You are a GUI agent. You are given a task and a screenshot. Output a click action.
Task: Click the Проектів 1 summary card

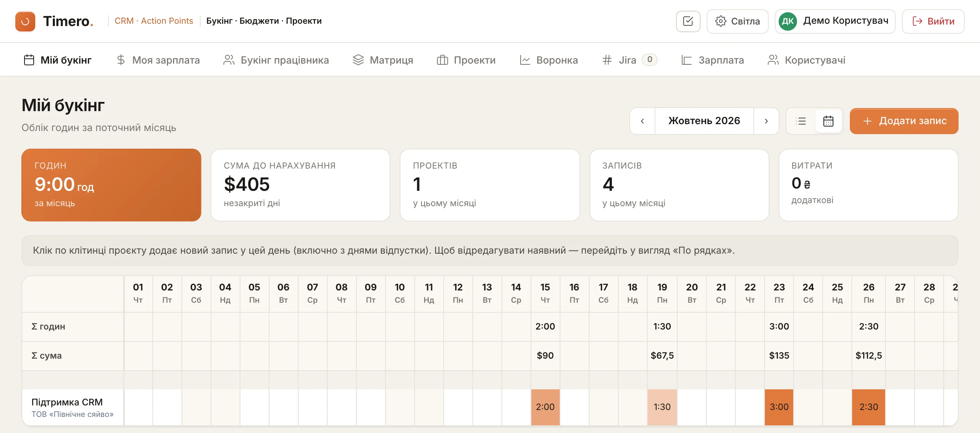490,185
